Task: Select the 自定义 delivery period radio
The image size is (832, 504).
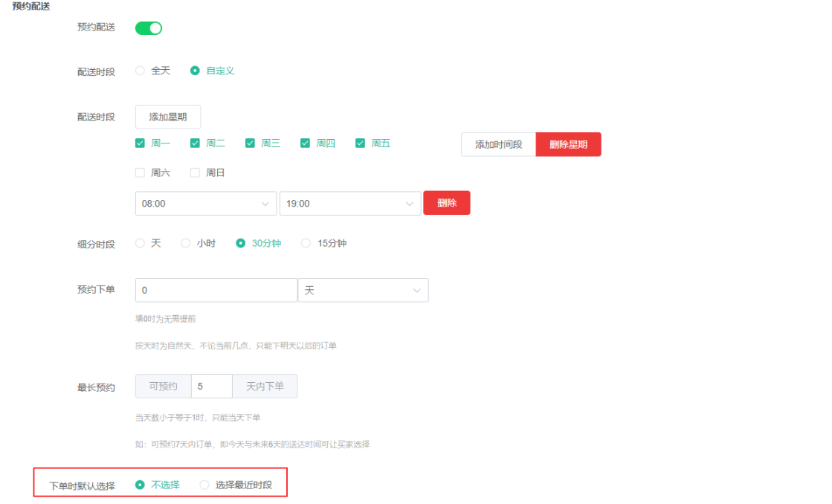Action: click(x=195, y=71)
